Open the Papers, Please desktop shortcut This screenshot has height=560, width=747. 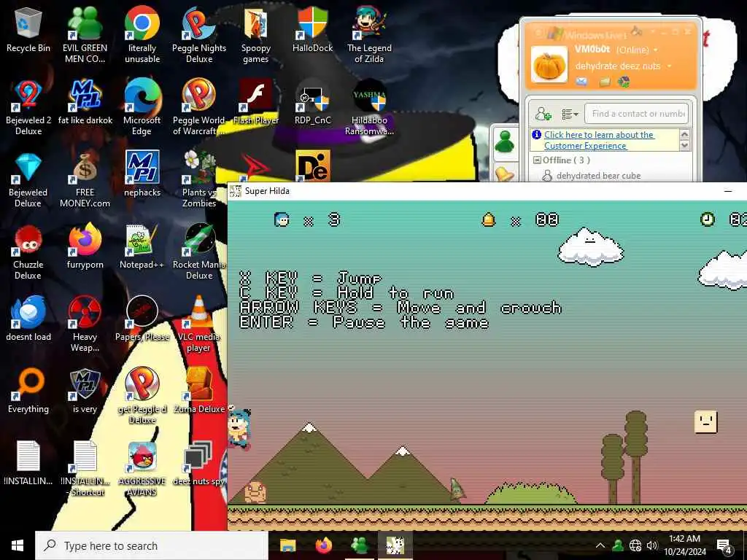[142, 319]
